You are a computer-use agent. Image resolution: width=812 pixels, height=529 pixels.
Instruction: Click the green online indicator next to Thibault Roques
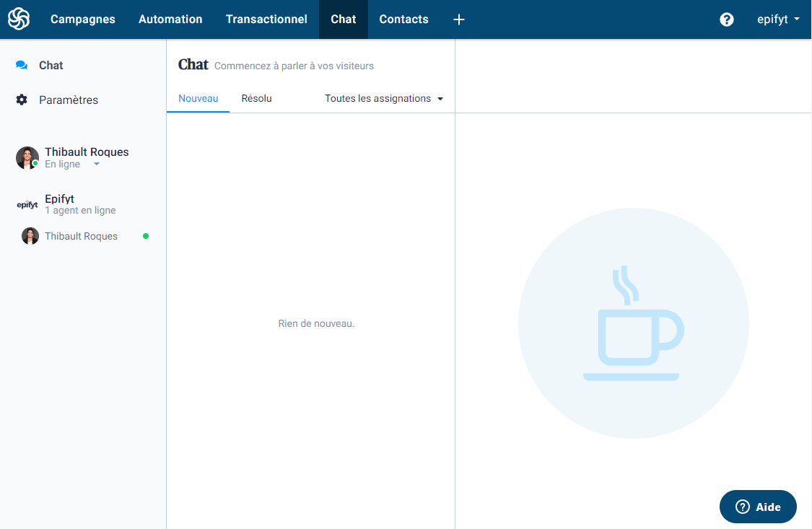click(x=146, y=236)
